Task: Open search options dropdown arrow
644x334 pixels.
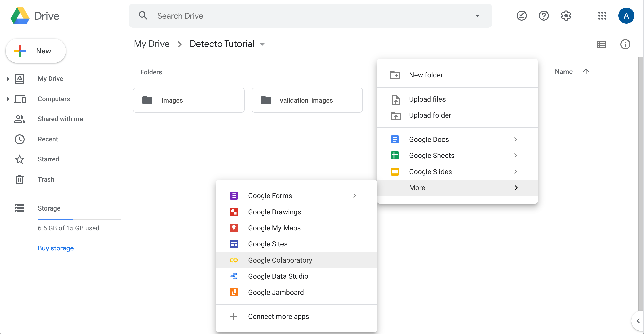Action: [477, 16]
